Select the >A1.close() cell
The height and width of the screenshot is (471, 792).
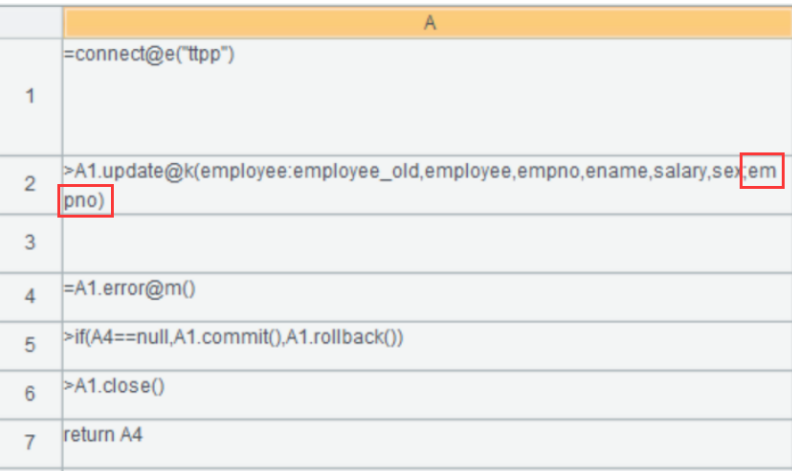click(x=428, y=394)
